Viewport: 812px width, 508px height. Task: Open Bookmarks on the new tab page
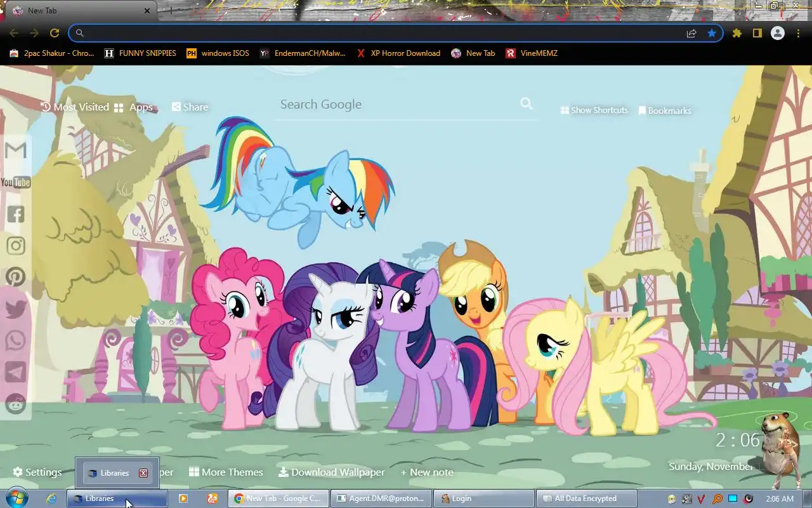click(x=664, y=110)
